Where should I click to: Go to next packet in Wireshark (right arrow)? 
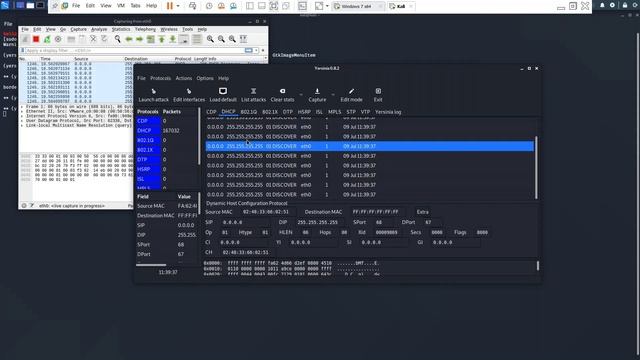pyautogui.click(x=140, y=39)
